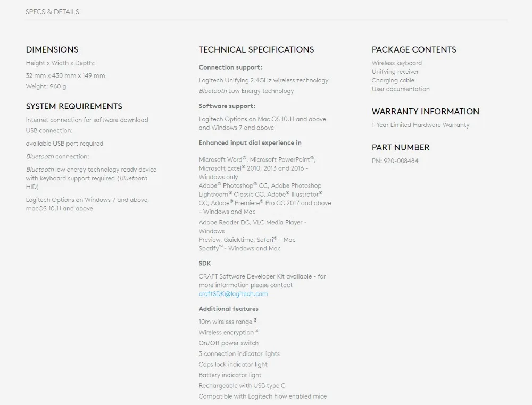The image size is (532, 405).
Task: Click the PACKAGE CONTENTS heading
Action: coord(414,49)
